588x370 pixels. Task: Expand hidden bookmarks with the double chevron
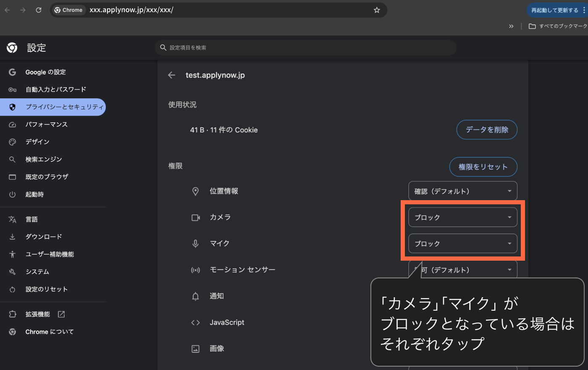click(511, 26)
